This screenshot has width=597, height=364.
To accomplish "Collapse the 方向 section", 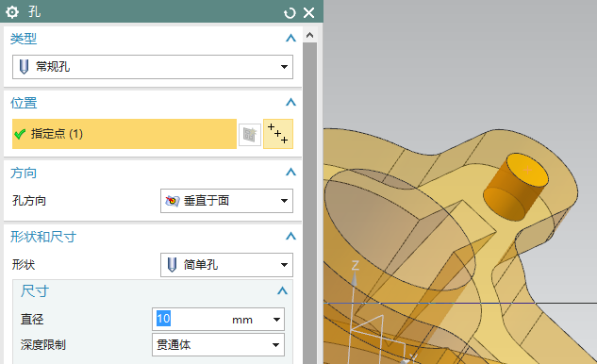I will 290,173.
